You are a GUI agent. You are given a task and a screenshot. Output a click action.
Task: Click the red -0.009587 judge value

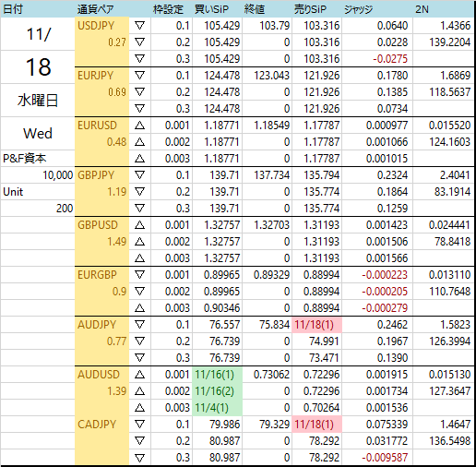point(385,458)
